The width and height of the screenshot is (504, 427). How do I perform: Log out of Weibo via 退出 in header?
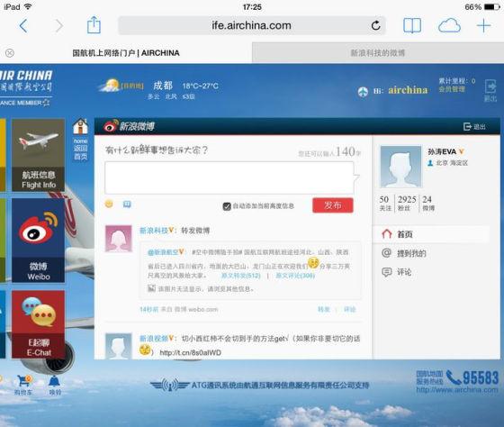[474, 127]
